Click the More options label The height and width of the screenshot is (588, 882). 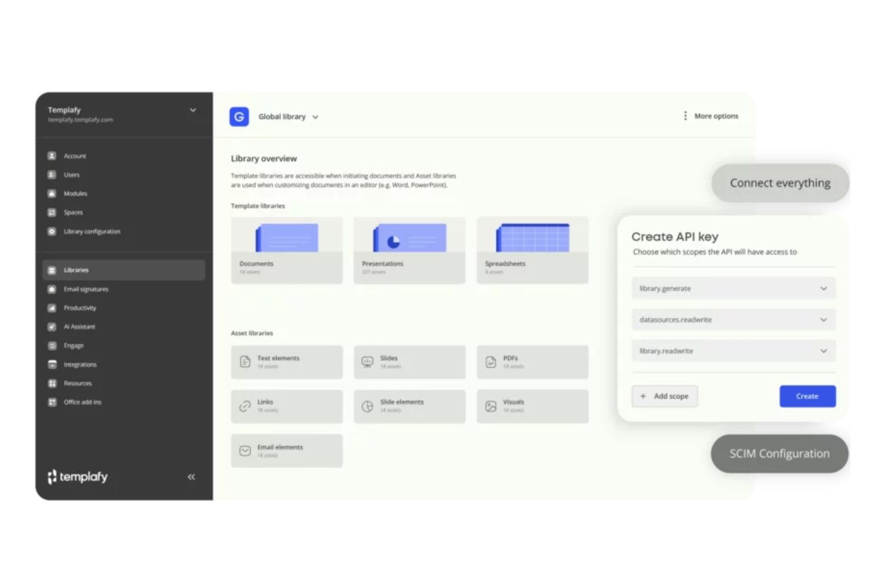(716, 116)
